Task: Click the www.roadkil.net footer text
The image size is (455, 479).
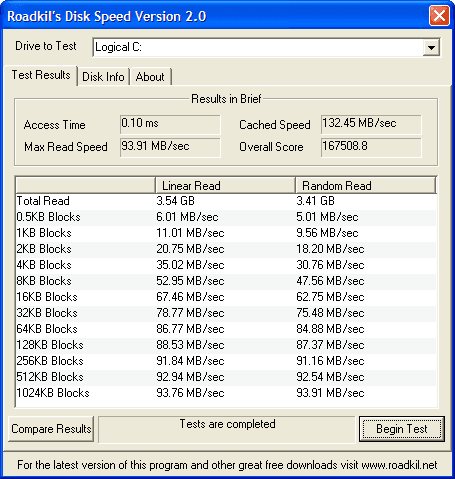Action: (399, 465)
